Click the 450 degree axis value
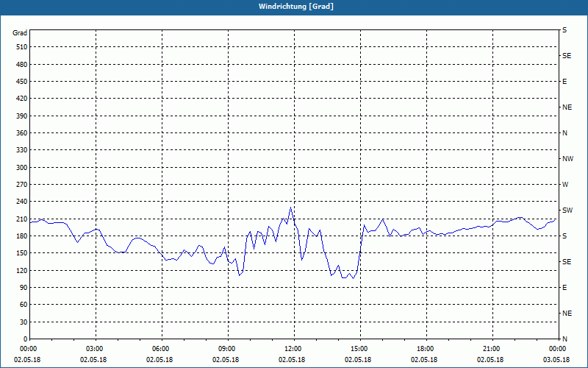The height and width of the screenshot is (368, 588). coord(22,82)
